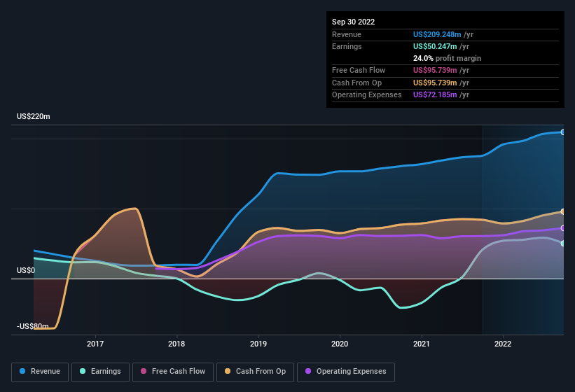Click the US$72.185m operating expenses value
This screenshot has width=575, height=392.
point(436,94)
